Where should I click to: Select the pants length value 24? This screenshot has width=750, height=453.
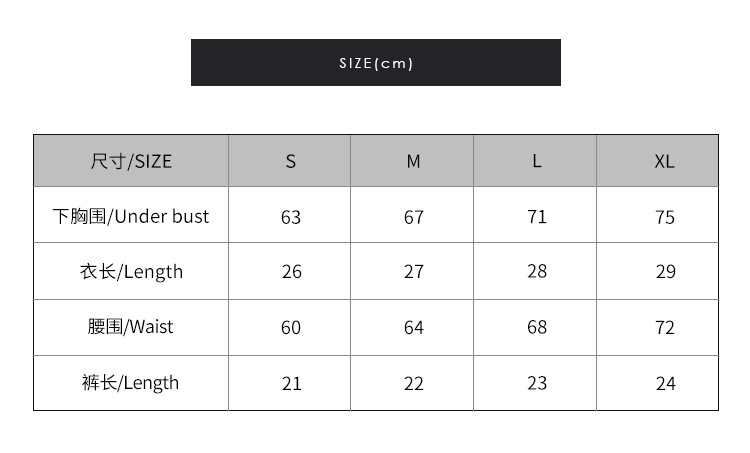665,383
